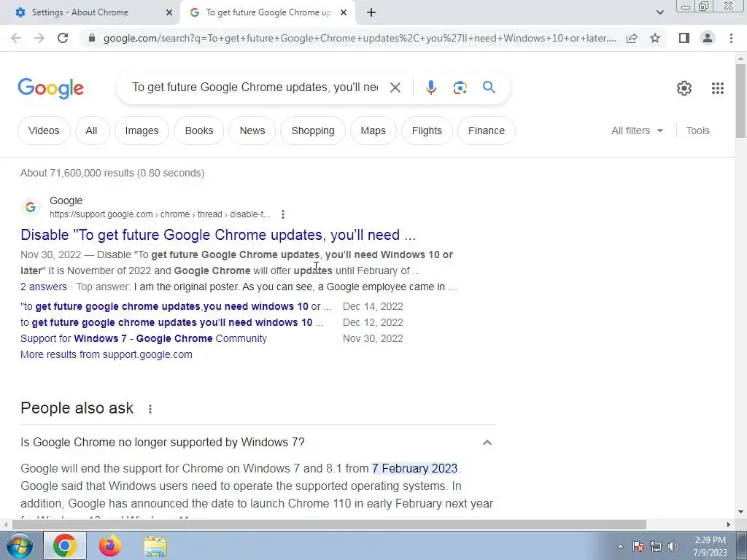
Task: Open the volume tray icon
Action: coord(673,546)
